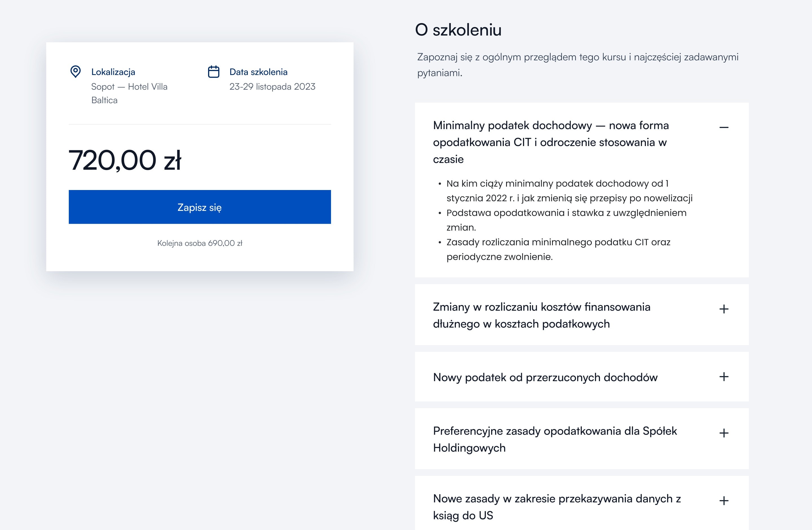Click the bullet Podstawa opodatkowania i stawka
812x530 pixels.
[566, 220]
